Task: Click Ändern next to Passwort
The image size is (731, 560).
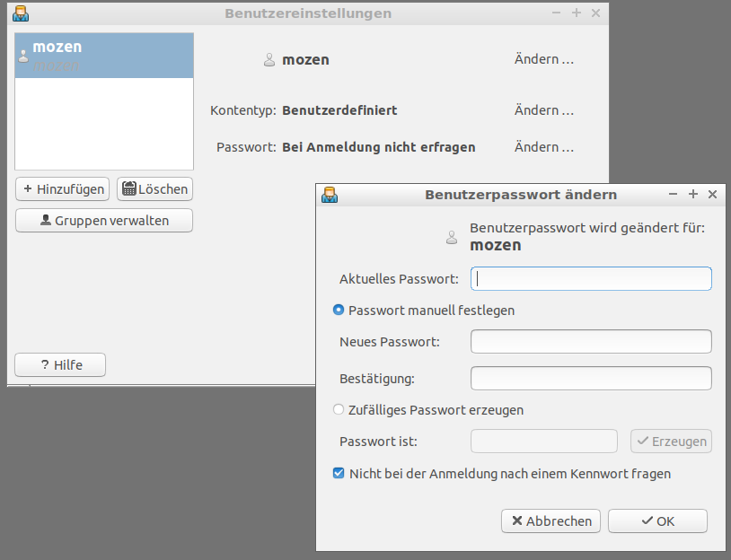Action: pos(543,147)
